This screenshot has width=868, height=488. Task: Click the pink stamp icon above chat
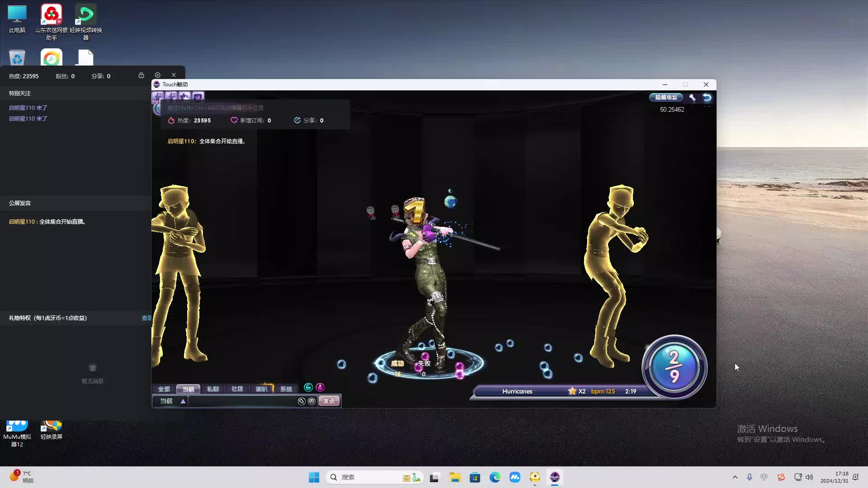coord(320,388)
